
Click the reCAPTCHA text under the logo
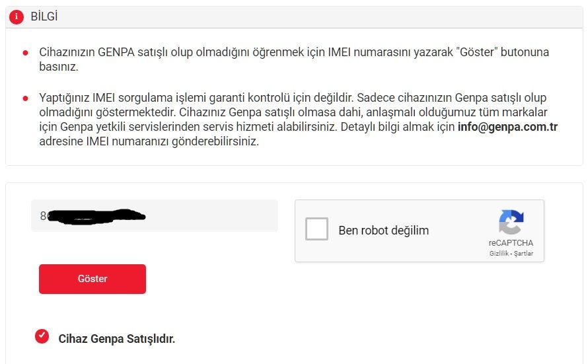pyautogui.click(x=511, y=243)
